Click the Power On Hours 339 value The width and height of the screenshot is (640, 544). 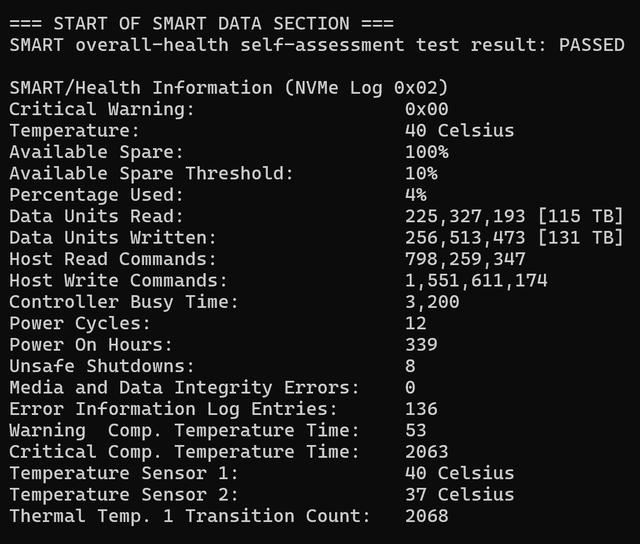(421, 345)
